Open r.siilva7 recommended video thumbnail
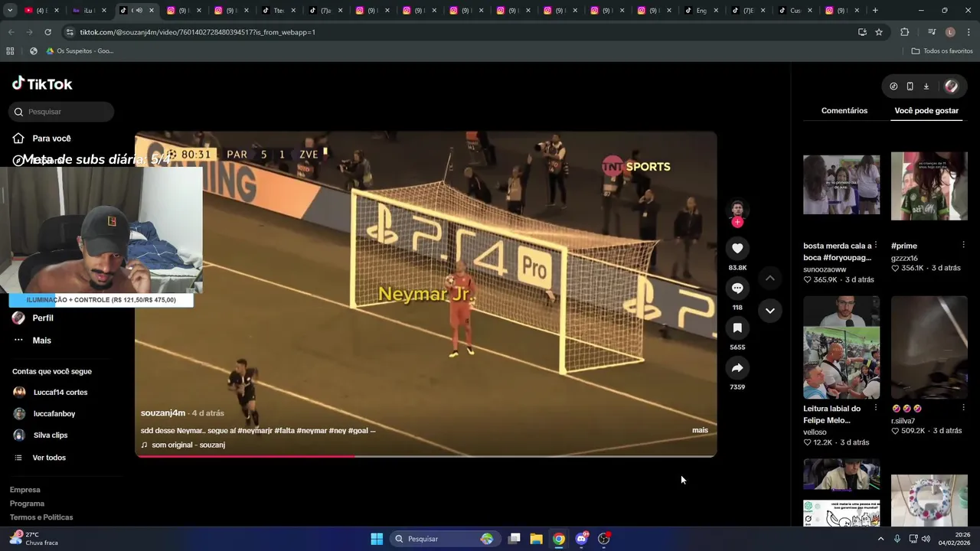This screenshot has height=551, width=980. click(929, 347)
